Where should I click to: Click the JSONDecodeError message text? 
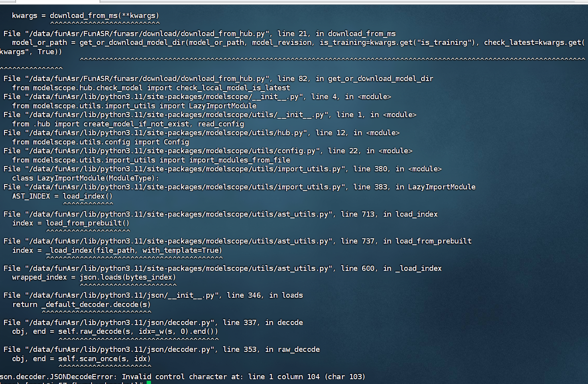183,377
